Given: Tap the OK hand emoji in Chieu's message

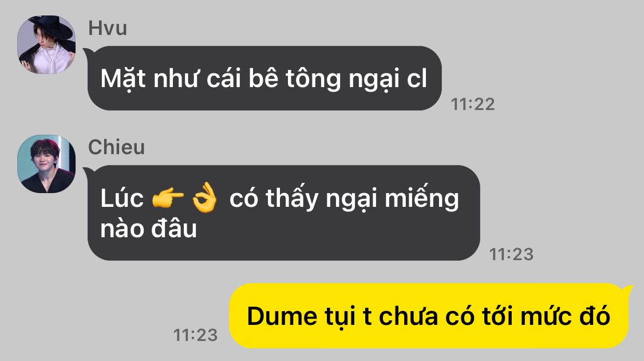Looking at the screenshot, I should tap(204, 198).
